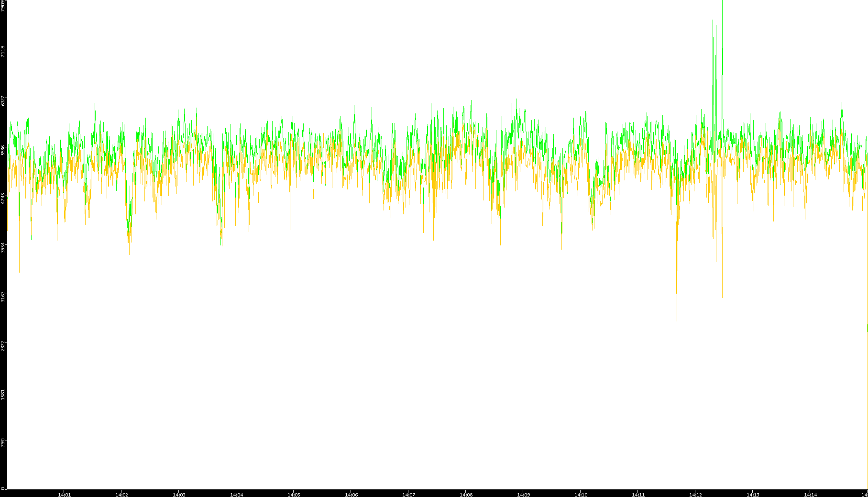Click the 14:07 time axis label
This screenshot has width=868, height=497.
pos(408,494)
